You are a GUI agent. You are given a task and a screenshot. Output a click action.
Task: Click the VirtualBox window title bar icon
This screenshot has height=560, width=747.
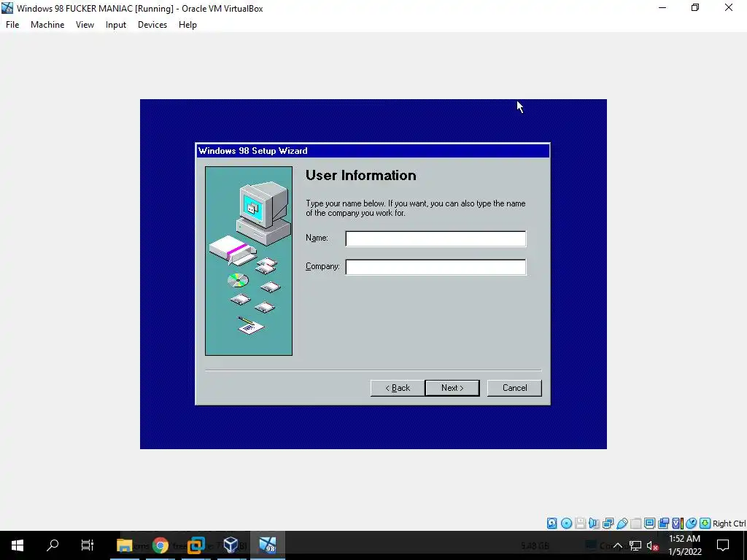[x=7, y=8]
